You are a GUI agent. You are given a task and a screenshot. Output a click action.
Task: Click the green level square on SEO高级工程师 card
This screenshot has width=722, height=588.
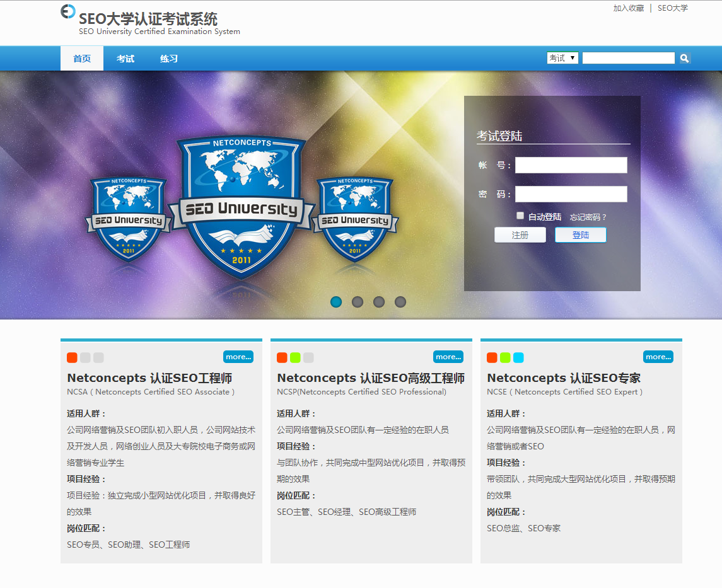pos(295,357)
